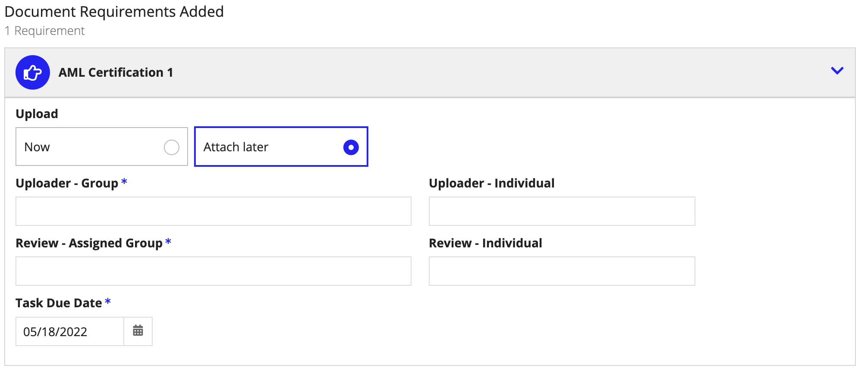Viewport: 868px width, 387px height.
Task: Click the '1 Requirement' subtitle text
Action: click(45, 31)
